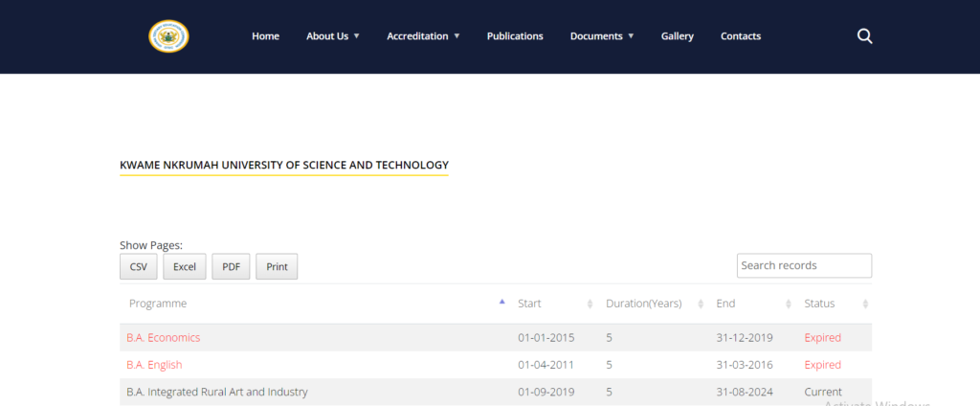The height and width of the screenshot is (406, 980).
Task: Click the start date 01-09-2019
Action: pyautogui.click(x=546, y=393)
